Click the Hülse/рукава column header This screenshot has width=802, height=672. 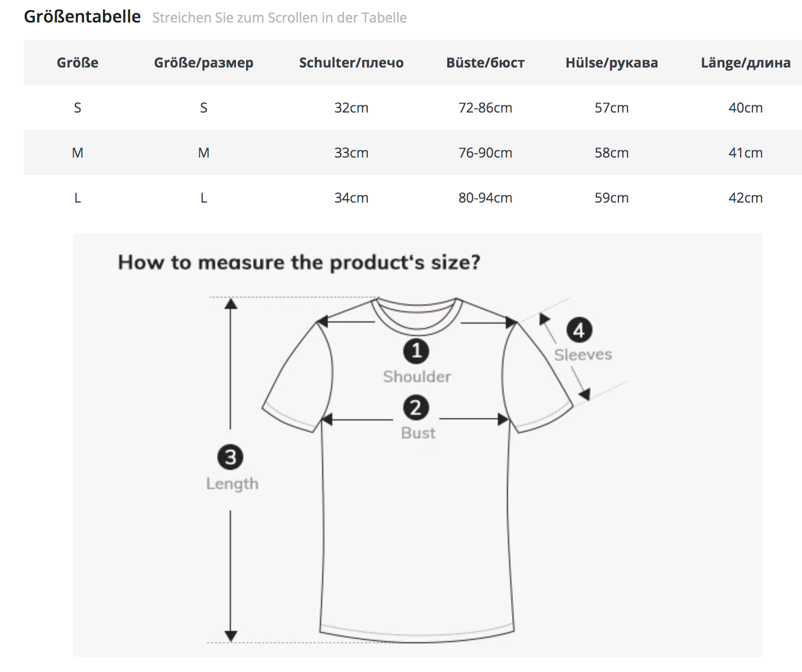612,62
